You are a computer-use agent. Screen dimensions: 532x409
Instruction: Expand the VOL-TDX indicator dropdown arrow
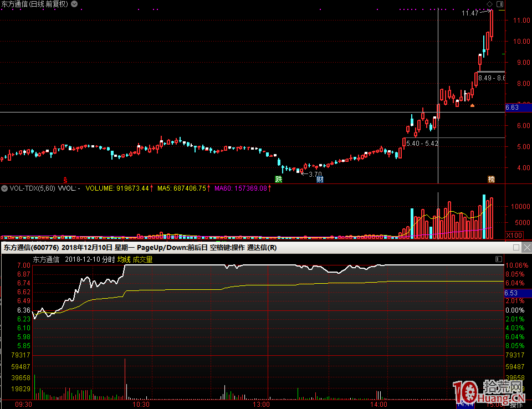(4, 188)
